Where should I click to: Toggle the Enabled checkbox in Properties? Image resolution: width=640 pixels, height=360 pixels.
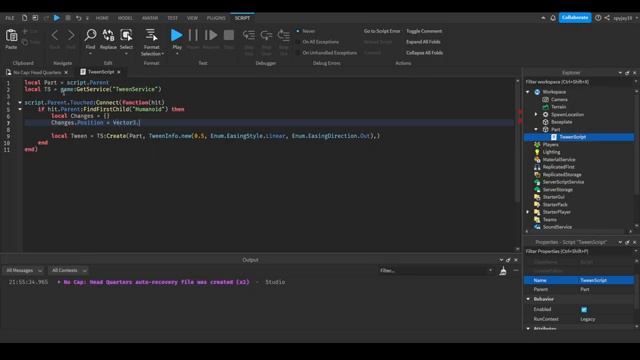pyautogui.click(x=584, y=310)
